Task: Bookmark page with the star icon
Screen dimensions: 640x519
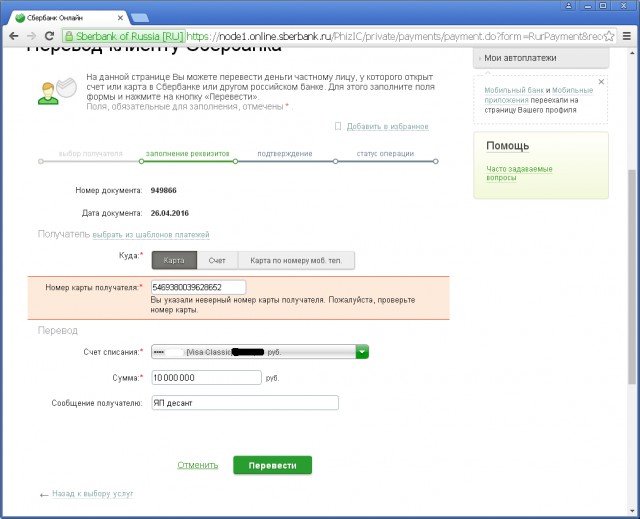Action: point(609,36)
